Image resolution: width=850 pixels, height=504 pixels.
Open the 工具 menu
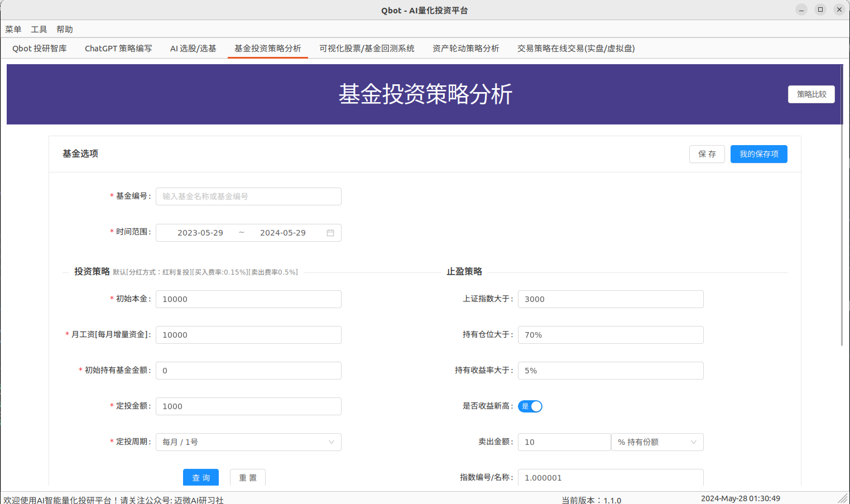(38, 29)
